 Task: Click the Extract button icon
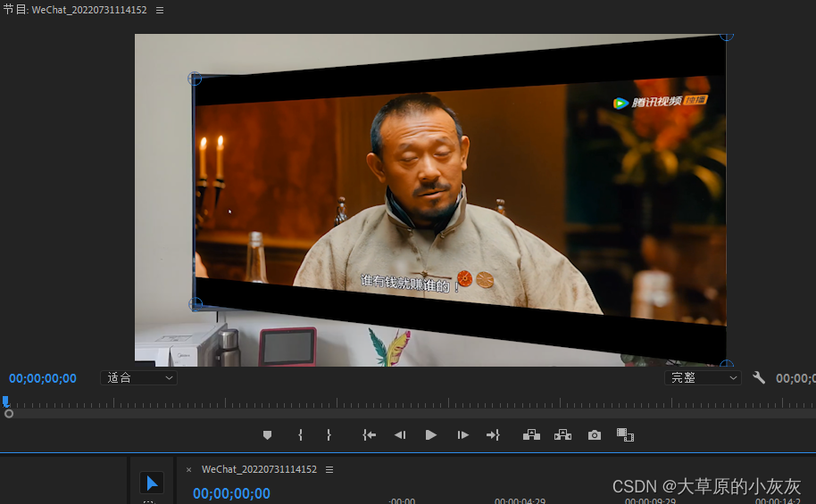click(562, 435)
